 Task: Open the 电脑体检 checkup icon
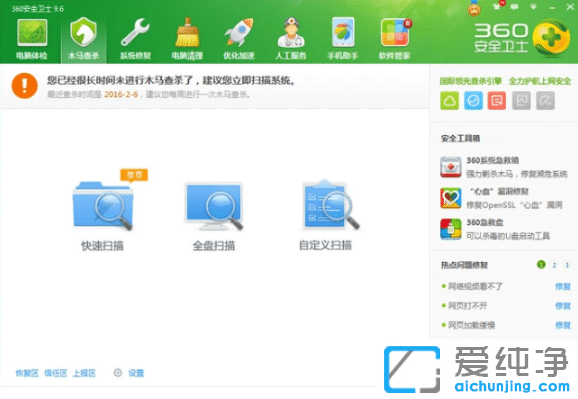coord(32,39)
